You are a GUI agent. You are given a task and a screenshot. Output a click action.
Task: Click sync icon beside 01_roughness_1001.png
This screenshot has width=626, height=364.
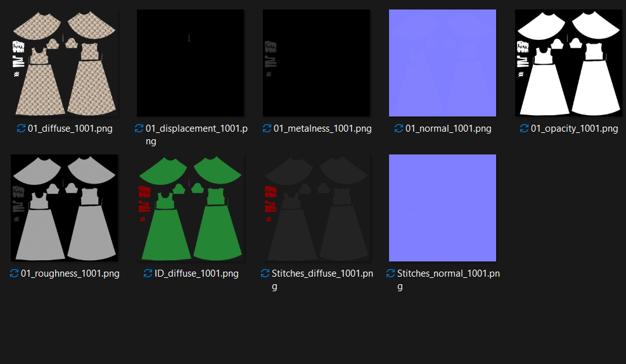click(15, 273)
